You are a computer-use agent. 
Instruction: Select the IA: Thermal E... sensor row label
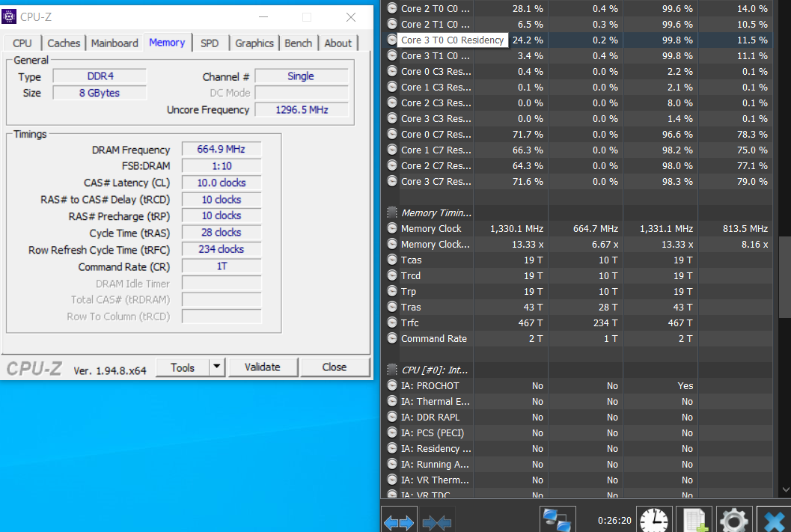coord(435,401)
